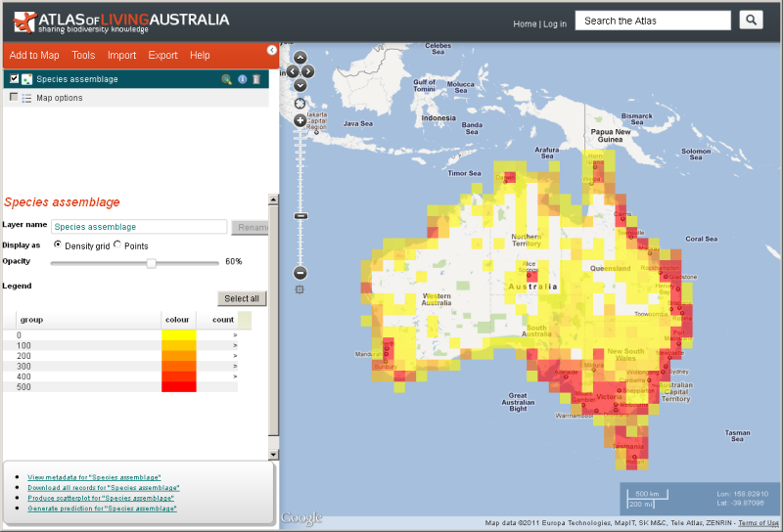Open the Tools dropdown menu
The width and height of the screenshot is (783, 532).
click(83, 56)
